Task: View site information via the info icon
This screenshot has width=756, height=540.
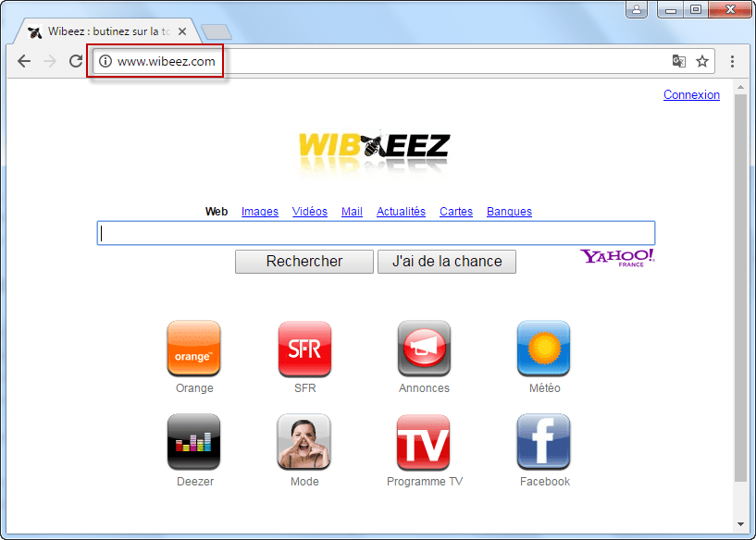Action: click(105, 61)
